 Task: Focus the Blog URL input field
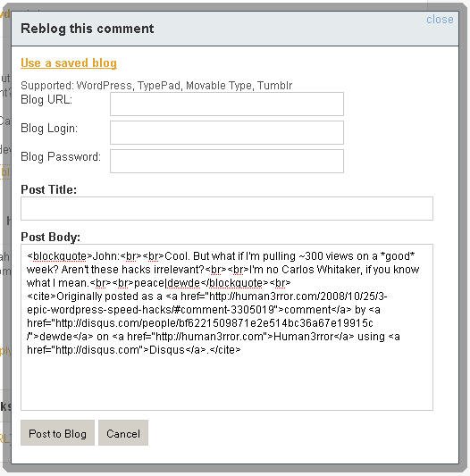(x=227, y=104)
